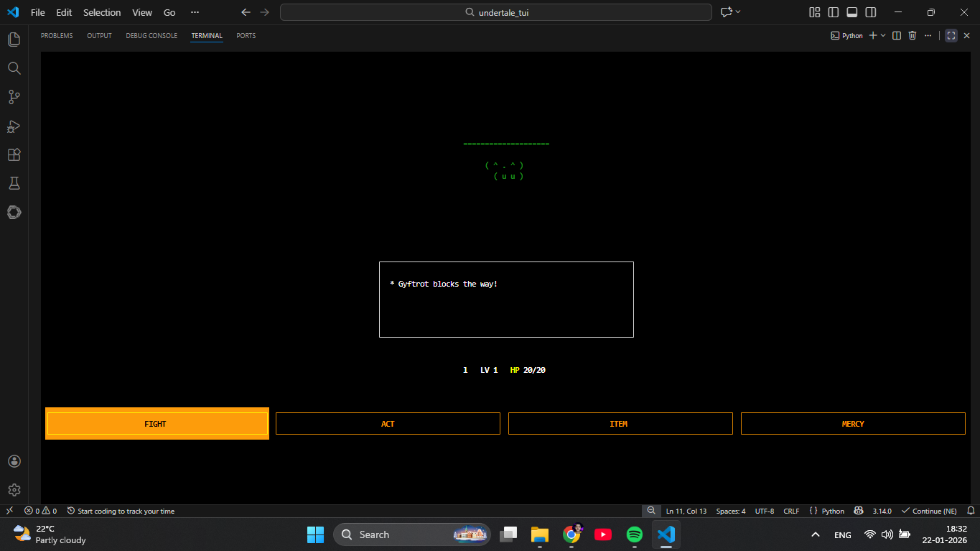The image size is (980, 551).
Task: Expand the hidden menu items ellipsis
Action: [195, 12]
